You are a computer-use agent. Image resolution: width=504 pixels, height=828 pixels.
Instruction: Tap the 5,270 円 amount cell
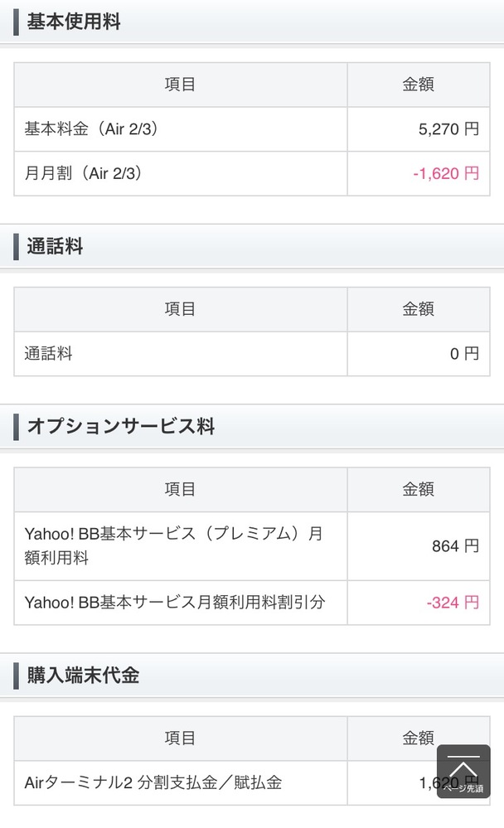point(448,129)
